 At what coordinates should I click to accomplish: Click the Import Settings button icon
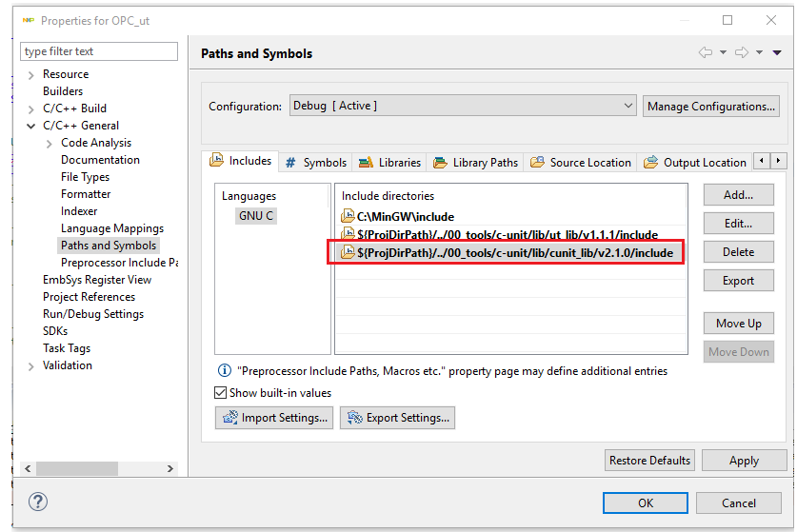point(229,418)
